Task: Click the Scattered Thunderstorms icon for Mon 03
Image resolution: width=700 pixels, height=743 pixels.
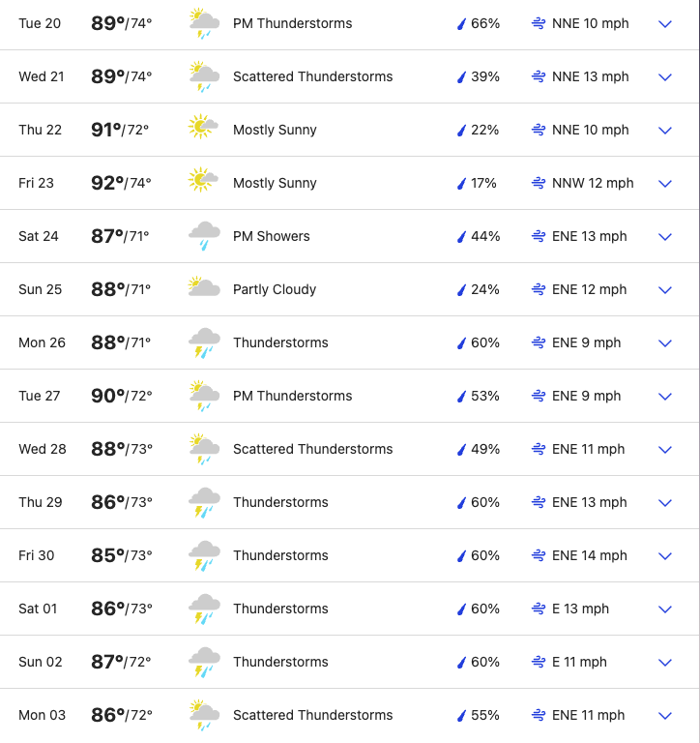Action: (203, 715)
